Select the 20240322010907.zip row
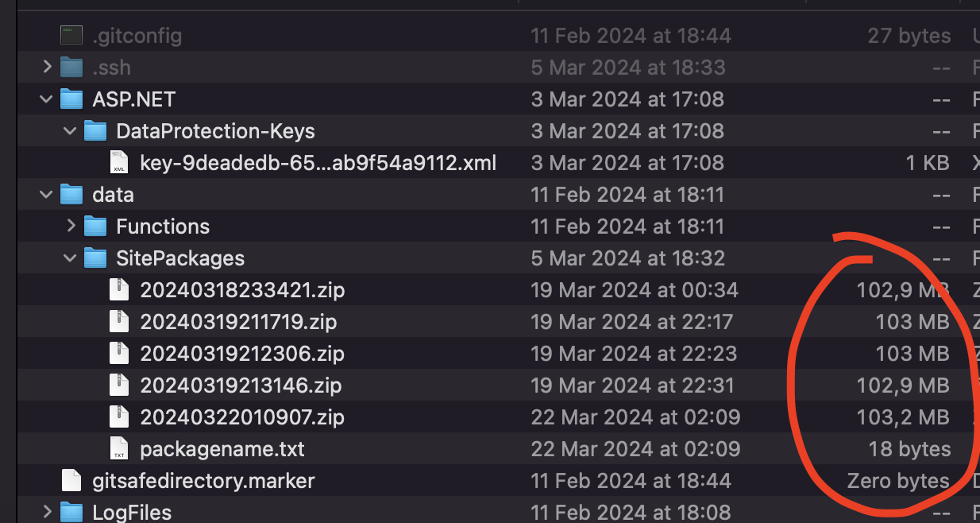Viewport: 980px width, 523px height. click(499, 417)
